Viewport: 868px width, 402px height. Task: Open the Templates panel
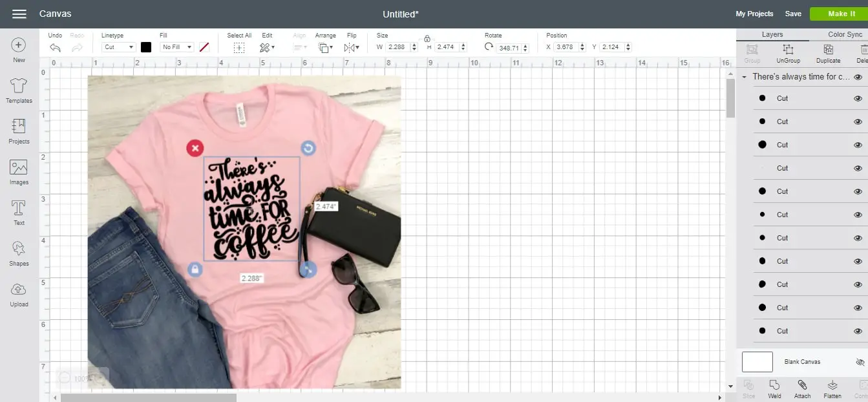(x=19, y=90)
